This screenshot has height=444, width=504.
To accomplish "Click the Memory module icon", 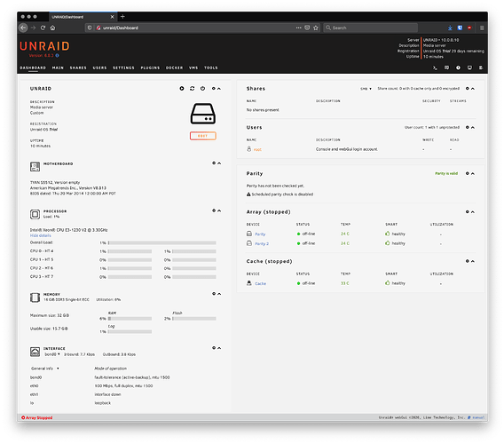I will coord(35,297).
